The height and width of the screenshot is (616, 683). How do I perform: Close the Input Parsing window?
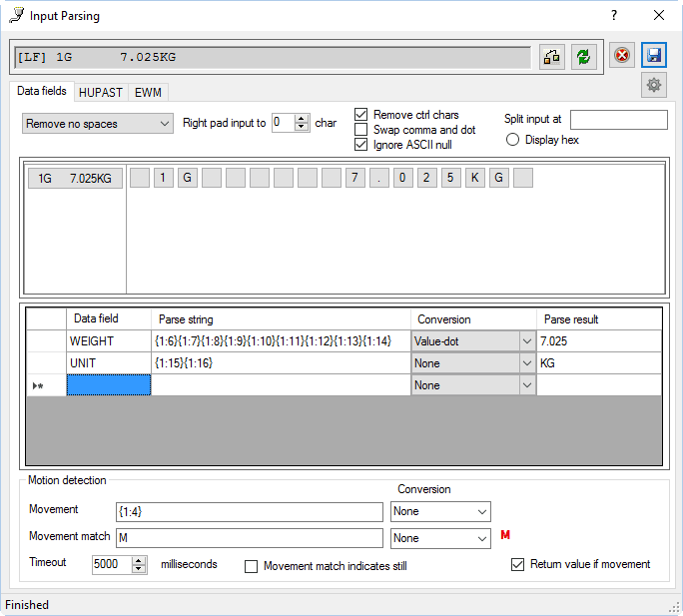pyautogui.click(x=659, y=15)
